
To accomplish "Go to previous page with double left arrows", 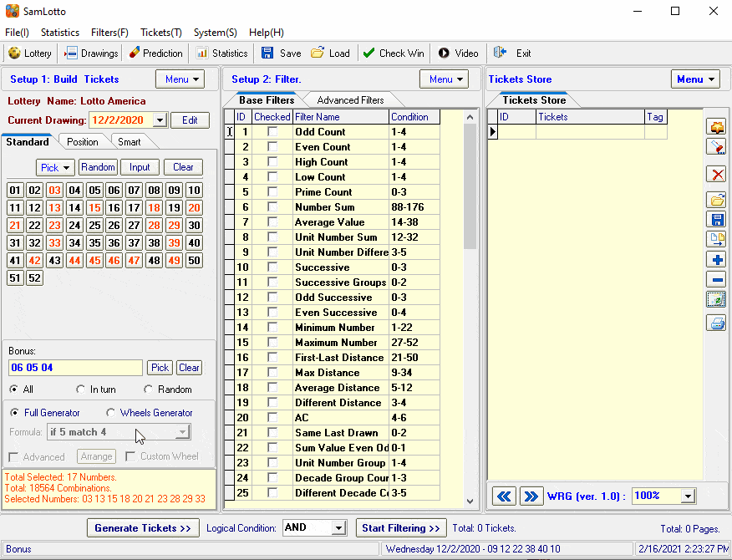I will coord(504,496).
